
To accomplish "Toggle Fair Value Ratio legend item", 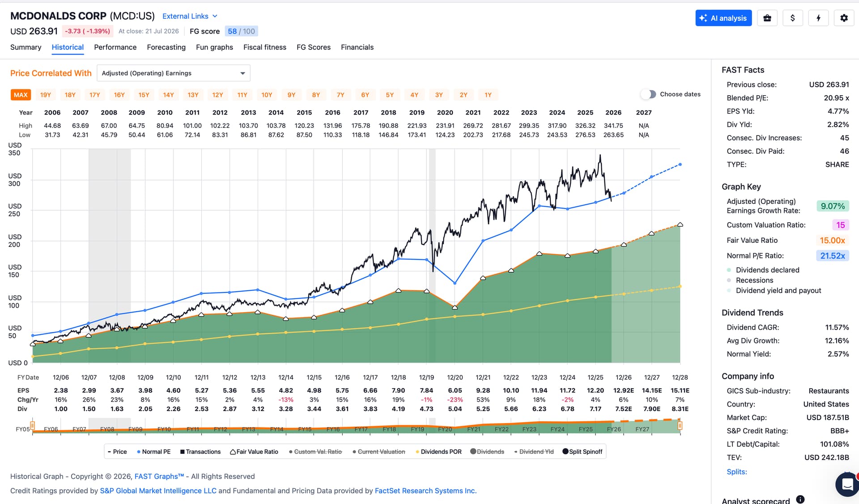I will [254, 452].
